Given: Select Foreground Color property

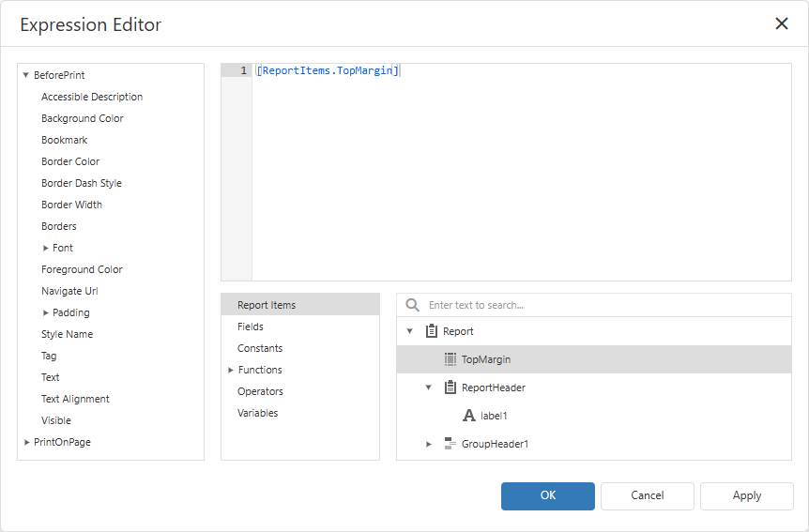Looking at the screenshot, I should pyautogui.click(x=82, y=269).
